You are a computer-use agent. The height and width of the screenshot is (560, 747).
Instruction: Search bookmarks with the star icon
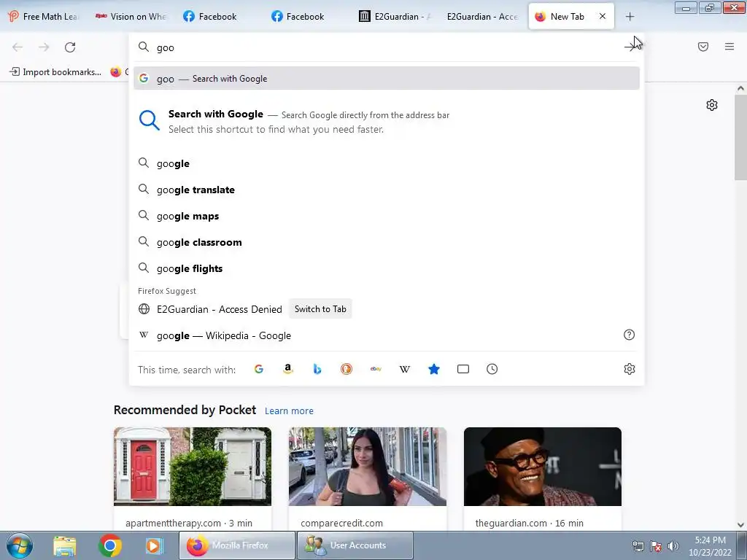click(x=434, y=369)
